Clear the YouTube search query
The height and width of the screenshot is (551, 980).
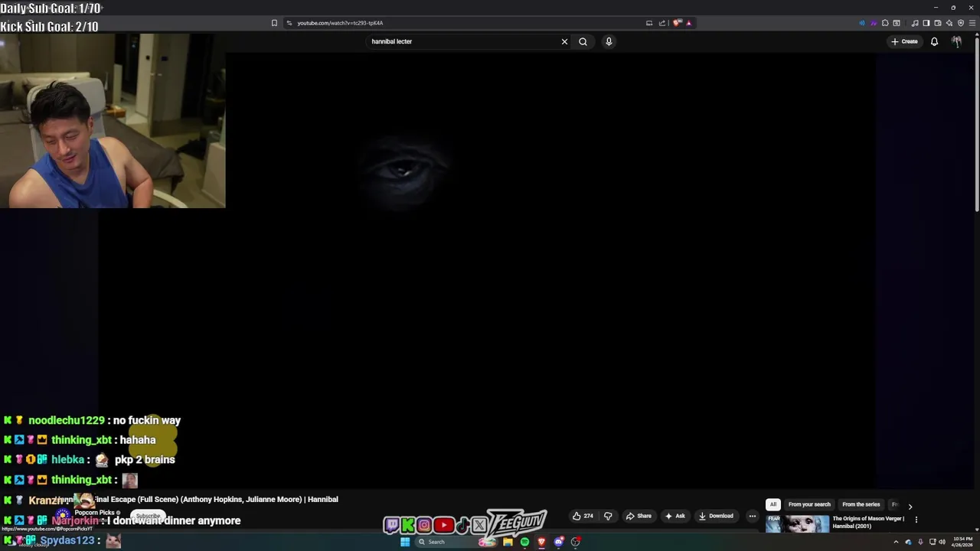coord(565,41)
